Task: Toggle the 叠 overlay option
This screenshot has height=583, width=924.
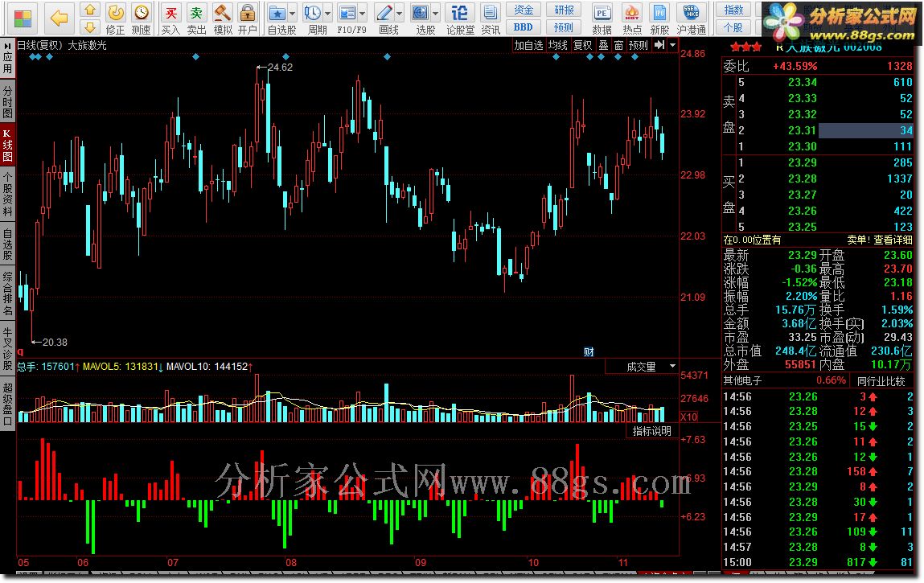Action: click(603, 45)
